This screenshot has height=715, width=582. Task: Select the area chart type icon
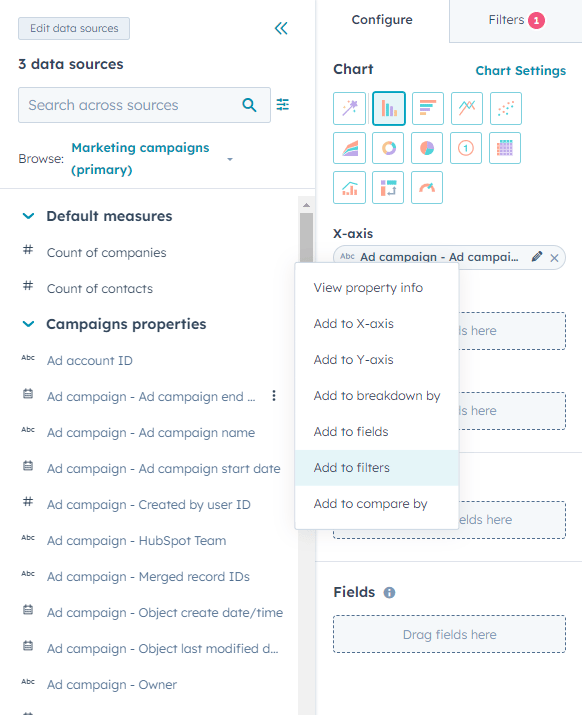click(x=349, y=148)
